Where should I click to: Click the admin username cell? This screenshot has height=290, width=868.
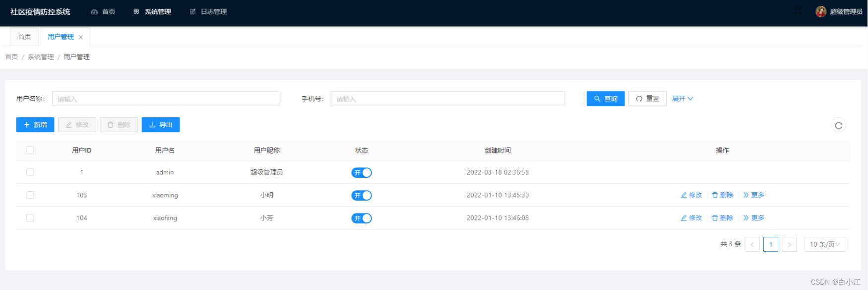point(165,172)
